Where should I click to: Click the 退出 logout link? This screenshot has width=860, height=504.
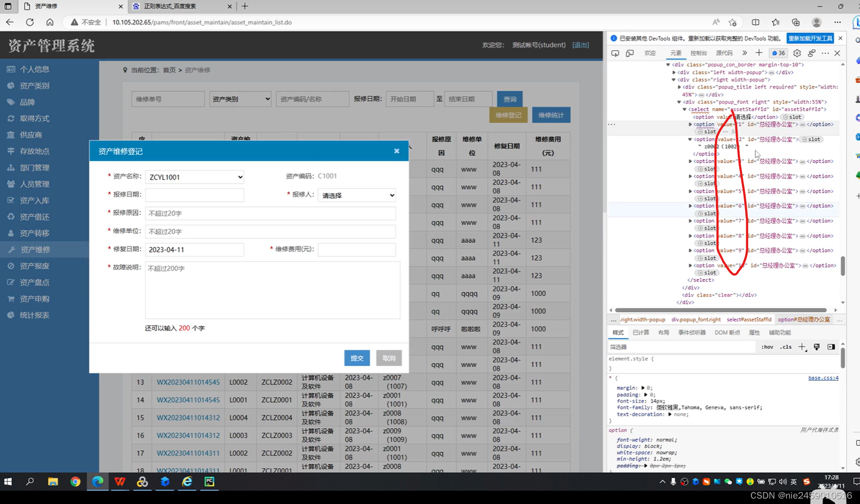[581, 45]
